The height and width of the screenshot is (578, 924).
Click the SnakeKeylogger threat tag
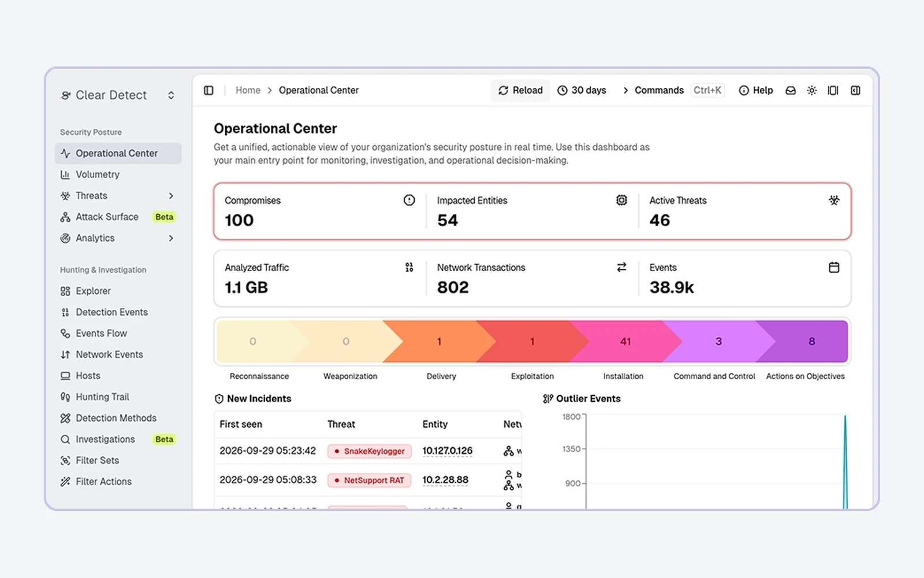[x=370, y=451]
